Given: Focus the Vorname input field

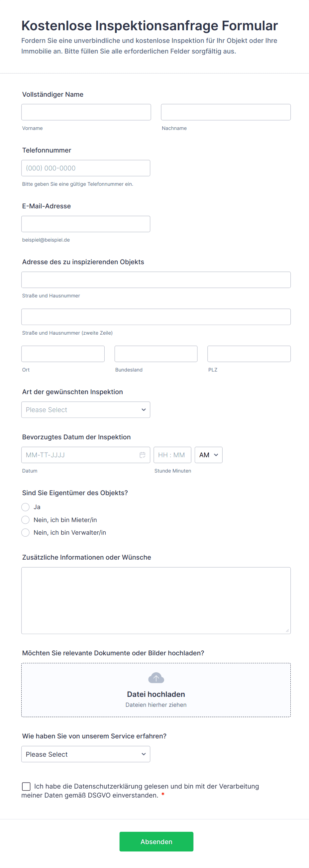Looking at the screenshot, I should (86, 112).
